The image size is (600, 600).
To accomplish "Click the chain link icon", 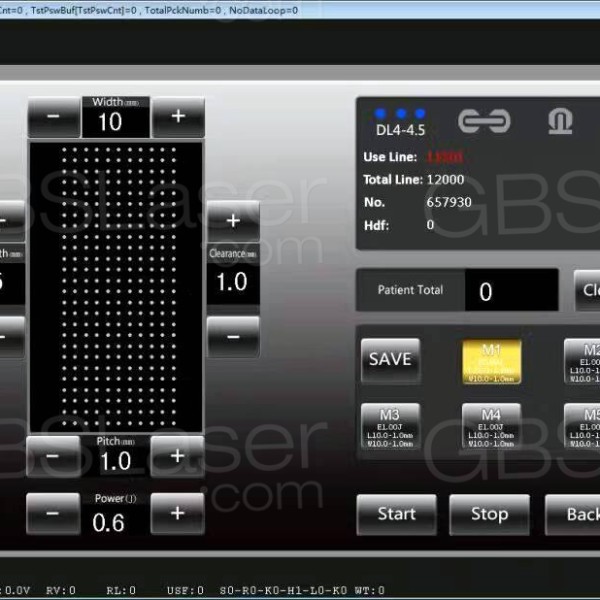I will (x=483, y=121).
